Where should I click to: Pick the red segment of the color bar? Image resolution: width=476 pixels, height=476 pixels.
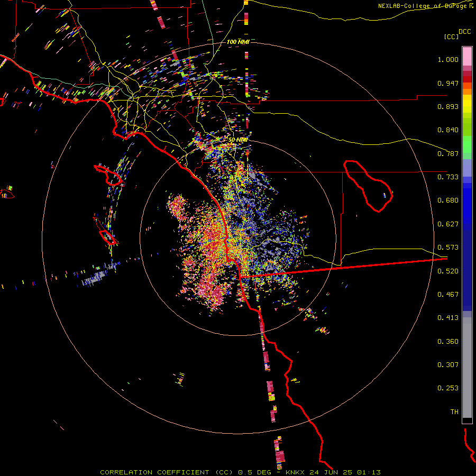tap(467, 79)
